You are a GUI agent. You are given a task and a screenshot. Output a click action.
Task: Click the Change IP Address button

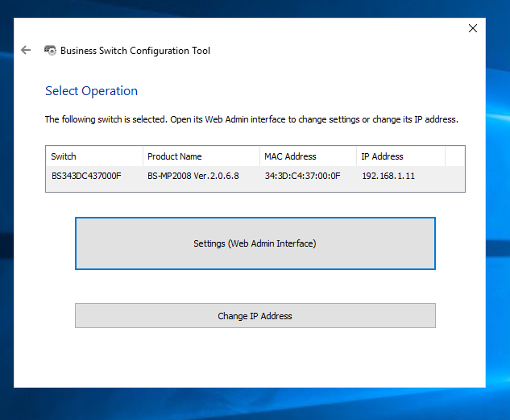(x=255, y=315)
